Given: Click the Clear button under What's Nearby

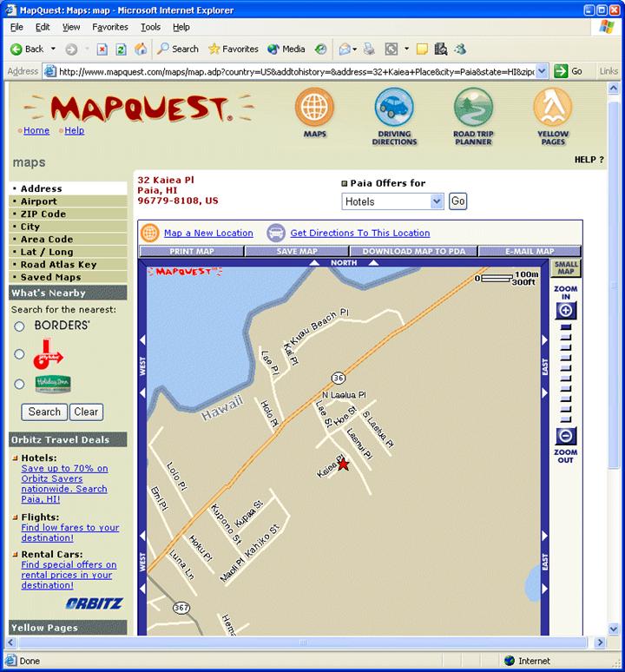Looking at the screenshot, I should point(86,412).
